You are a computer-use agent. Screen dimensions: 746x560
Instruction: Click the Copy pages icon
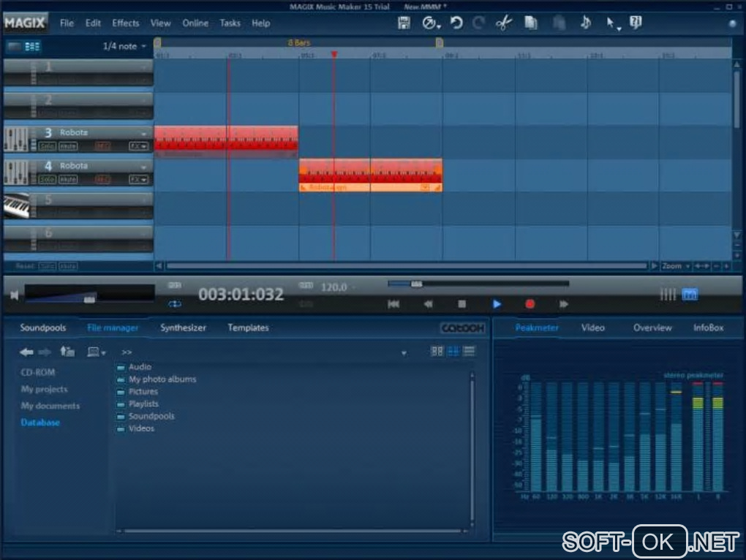(x=531, y=23)
